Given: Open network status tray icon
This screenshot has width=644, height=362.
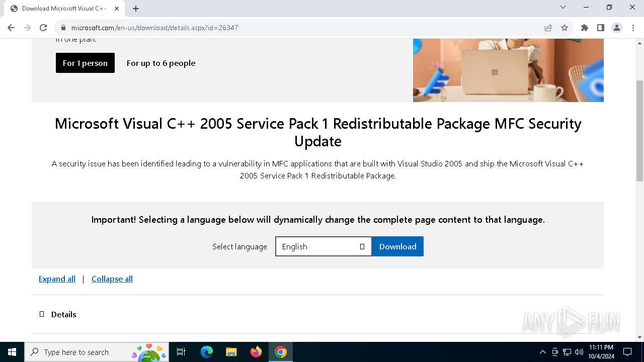Looking at the screenshot, I should pyautogui.click(x=567, y=352).
